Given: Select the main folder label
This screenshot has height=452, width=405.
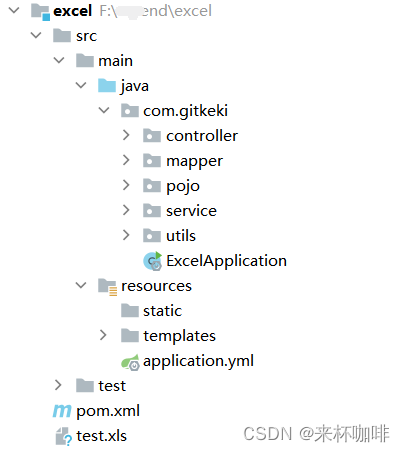Looking at the screenshot, I should coord(115,61).
